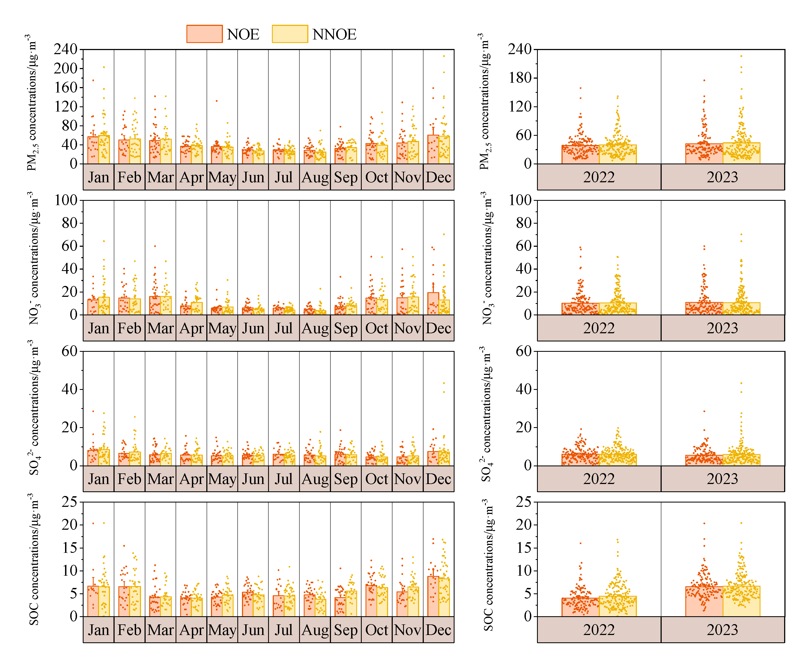The image size is (810, 672).
Task: Select 2022 label in PM2.5 yearly panel
Action: click(x=599, y=177)
